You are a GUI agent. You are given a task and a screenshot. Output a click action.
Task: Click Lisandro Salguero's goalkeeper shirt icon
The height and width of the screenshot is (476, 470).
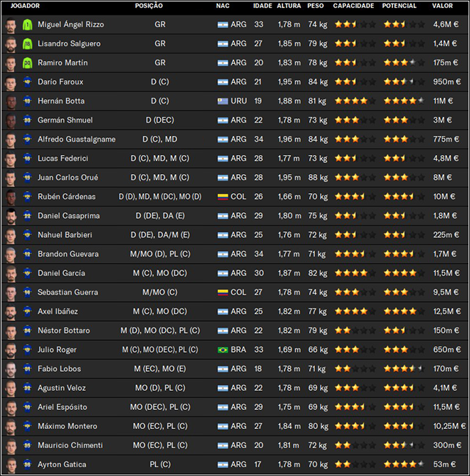27,44
